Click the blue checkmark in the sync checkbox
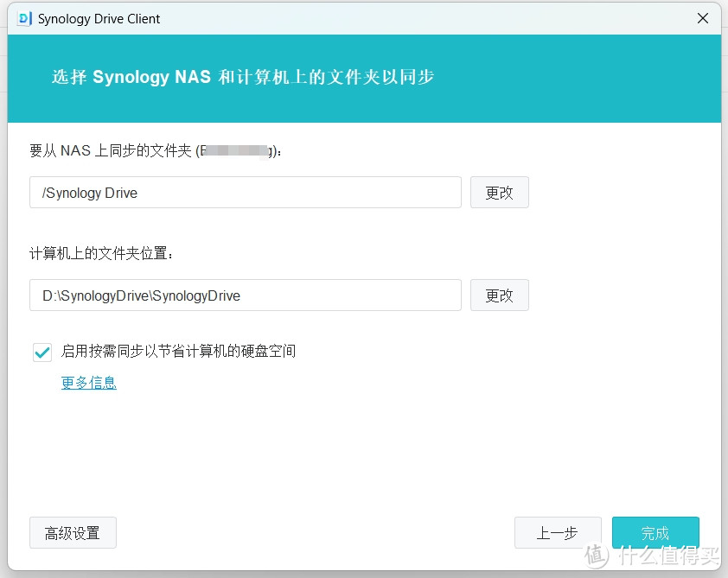728x578 pixels. pos(42,352)
